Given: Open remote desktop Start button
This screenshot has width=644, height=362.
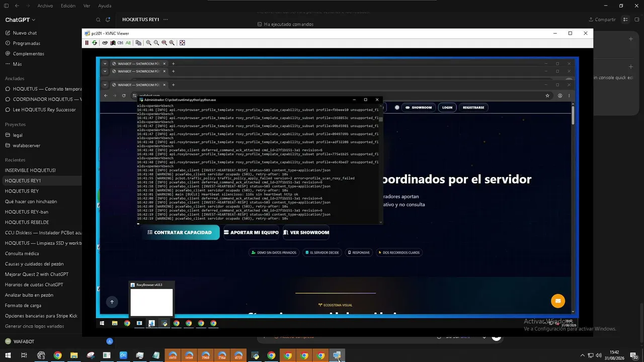Looking at the screenshot, I should pos(102,323).
